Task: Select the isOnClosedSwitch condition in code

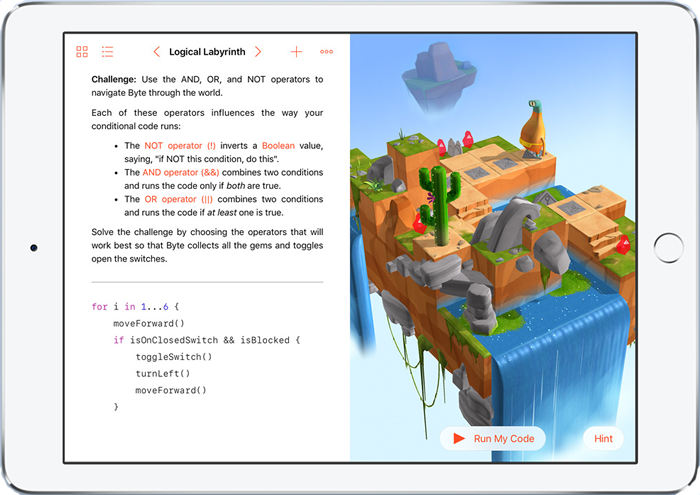Action: 174,340
